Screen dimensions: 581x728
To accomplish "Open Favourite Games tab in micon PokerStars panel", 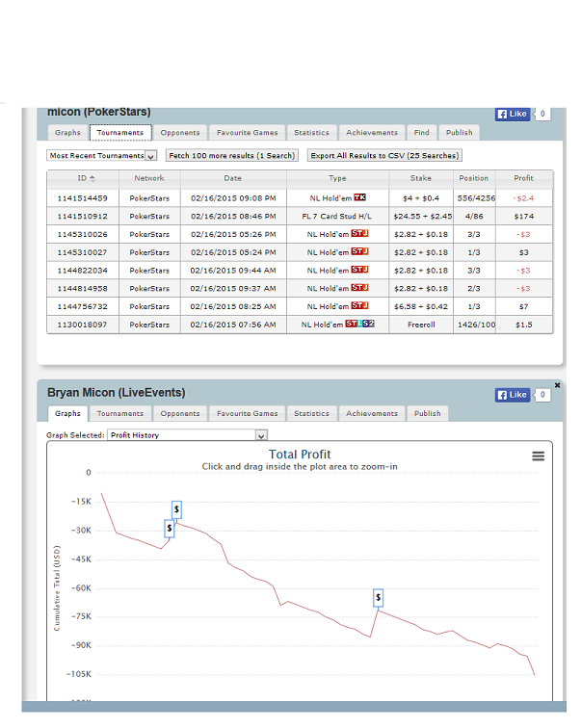I will [247, 132].
